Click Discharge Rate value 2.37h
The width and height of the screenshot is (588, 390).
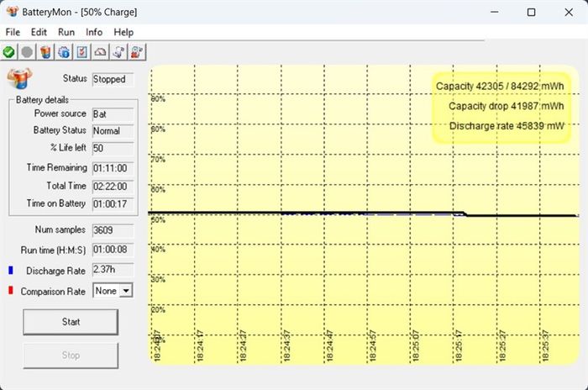click(113, 270)
